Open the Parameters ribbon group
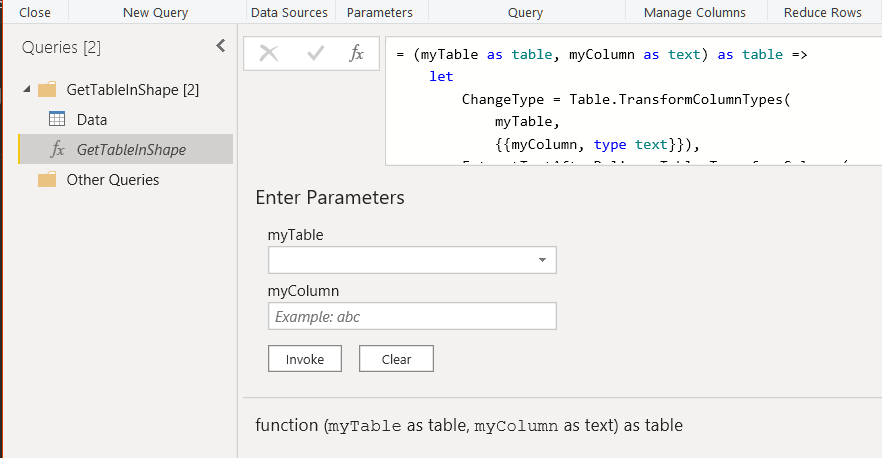The width and height of the screenshot is (882, 458). click(x=380, y=12)
